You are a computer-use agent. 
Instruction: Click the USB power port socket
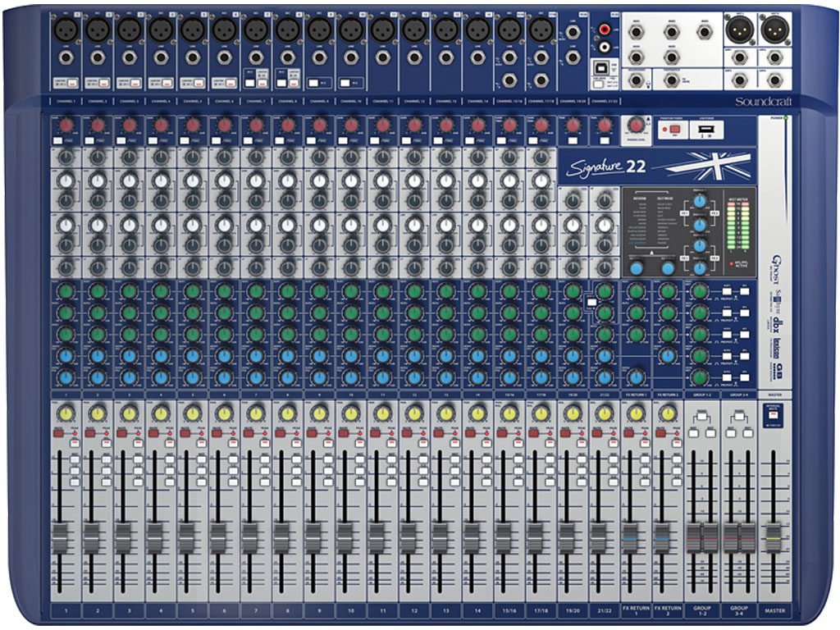click(x=706, y=130)
